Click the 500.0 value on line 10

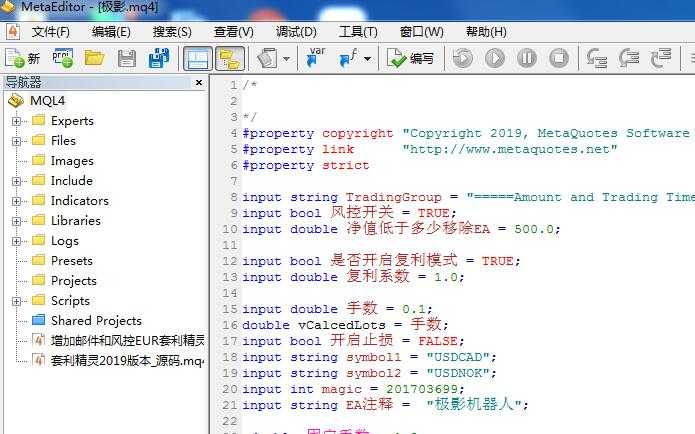point(534,229)
